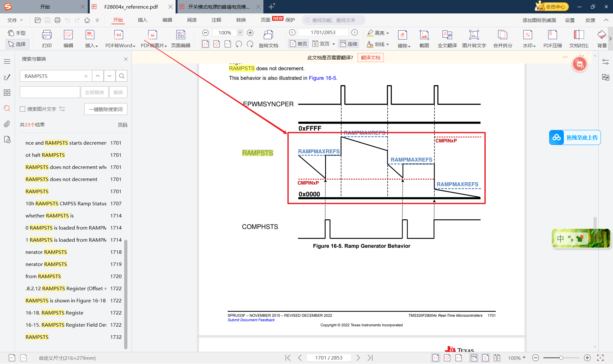Image resolution: width=613 pixels, height=364 pixels.
Task: Select the 截图 screenshot tool
Action: pyautogui.click(x=424, y=35)
